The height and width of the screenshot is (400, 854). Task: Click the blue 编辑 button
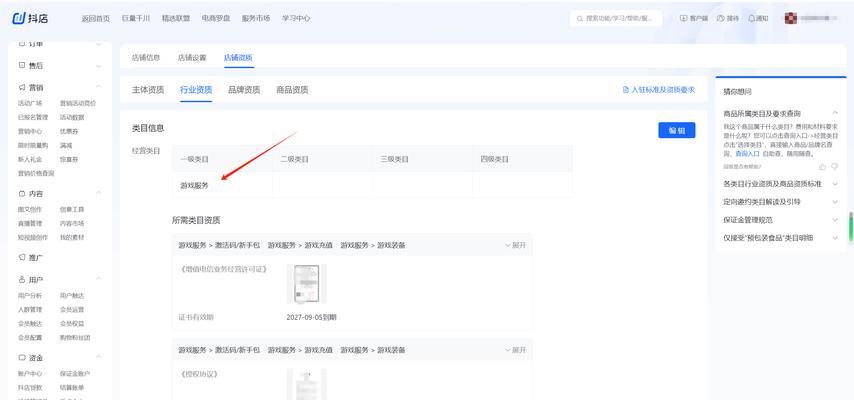point(676,130)
